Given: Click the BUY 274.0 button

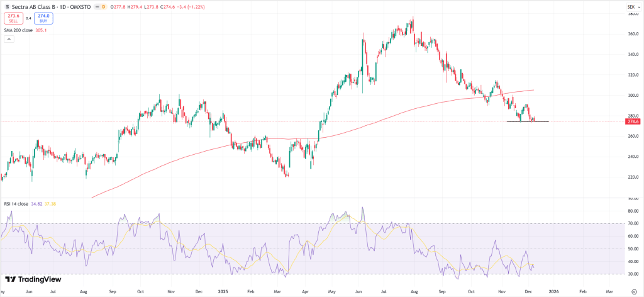Looking at the screenshot, I should point(43,18).
